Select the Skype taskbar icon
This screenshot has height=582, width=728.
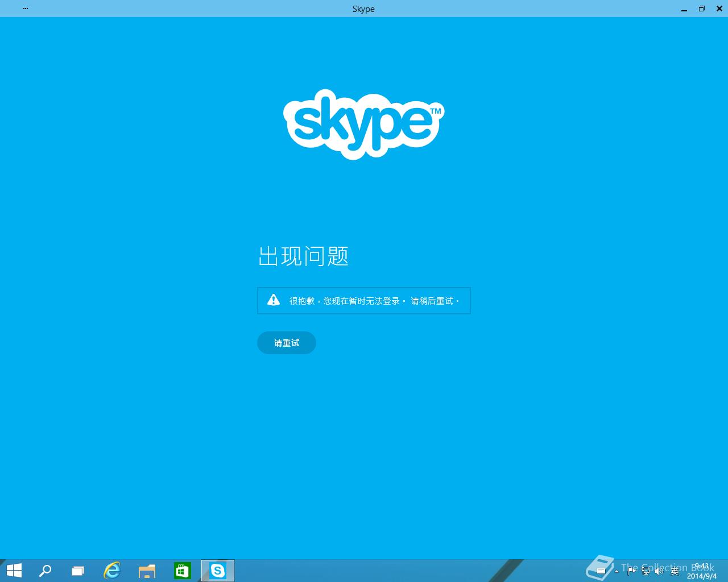[218, 571]
